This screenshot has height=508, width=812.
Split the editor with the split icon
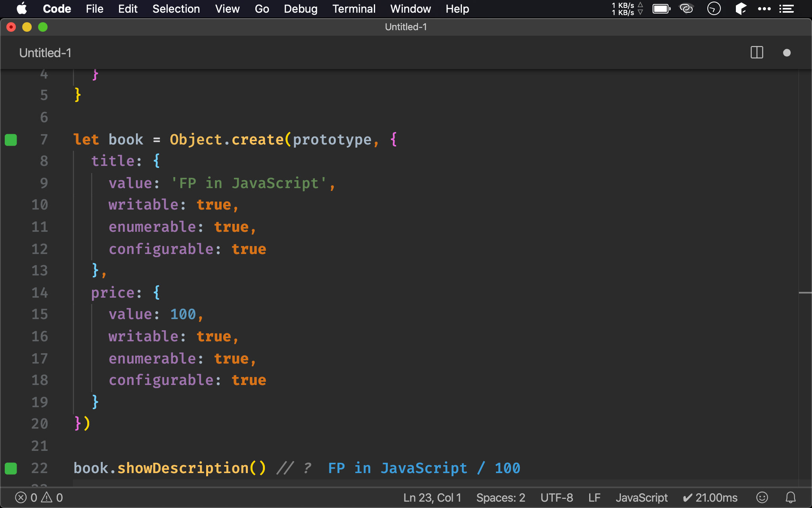[x=757, y=53]
